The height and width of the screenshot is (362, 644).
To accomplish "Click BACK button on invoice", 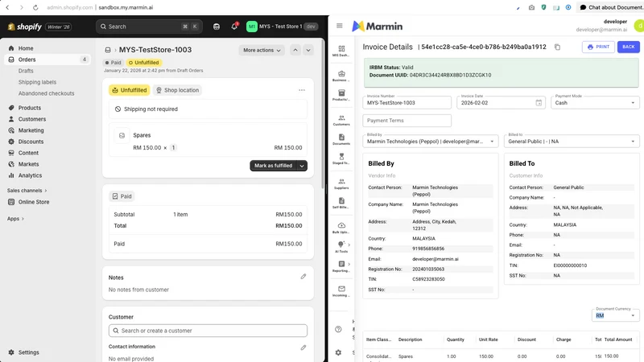I will [x=629, y=47].
